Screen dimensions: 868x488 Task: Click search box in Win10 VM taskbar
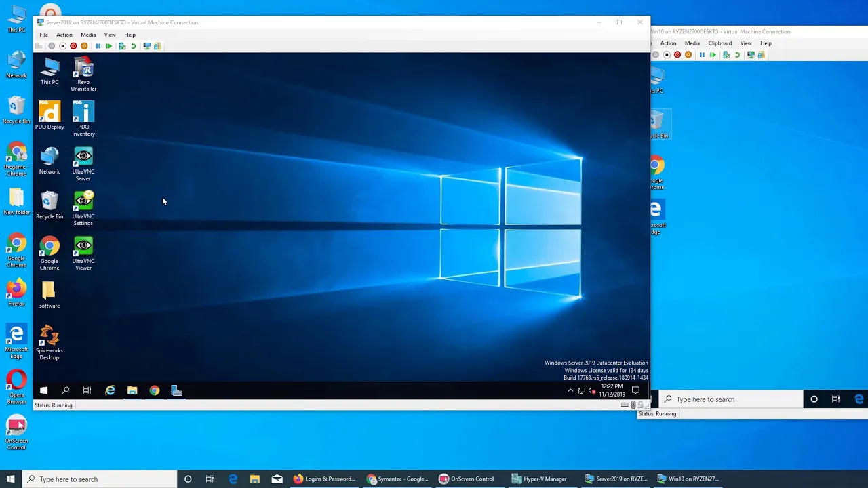(x=731, y=399)
